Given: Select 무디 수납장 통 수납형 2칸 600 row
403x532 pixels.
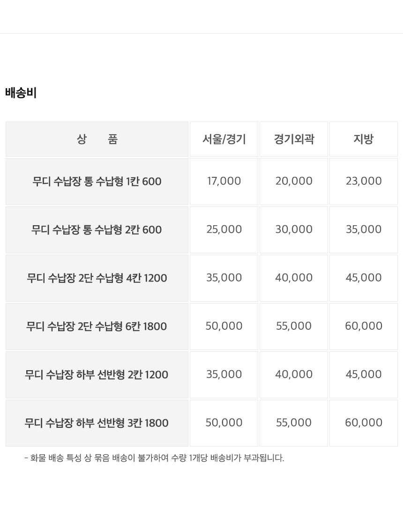Looking at the screenshot, I should tap(97, 230).
